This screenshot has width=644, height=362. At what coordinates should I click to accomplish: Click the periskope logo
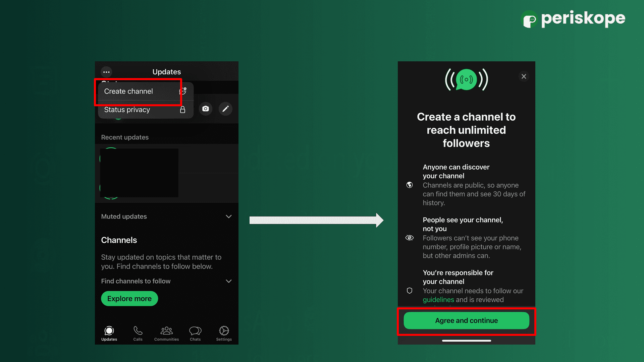coord(573,19)
